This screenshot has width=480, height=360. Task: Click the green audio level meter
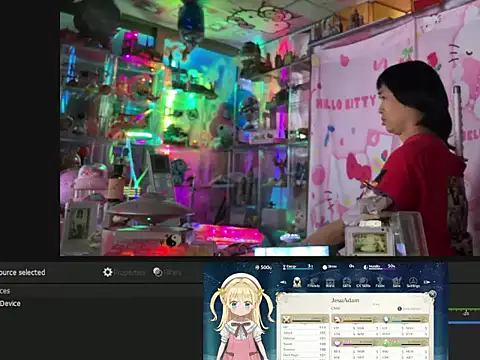click(464, 310)
